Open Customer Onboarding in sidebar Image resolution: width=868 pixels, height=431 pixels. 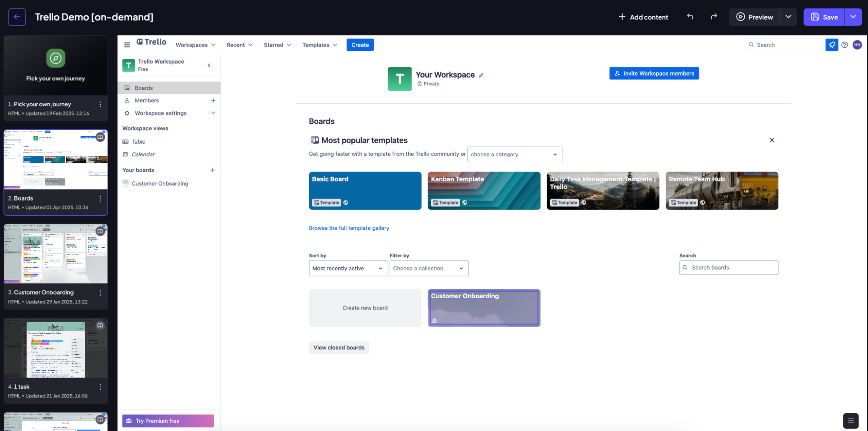click(160, 184)
